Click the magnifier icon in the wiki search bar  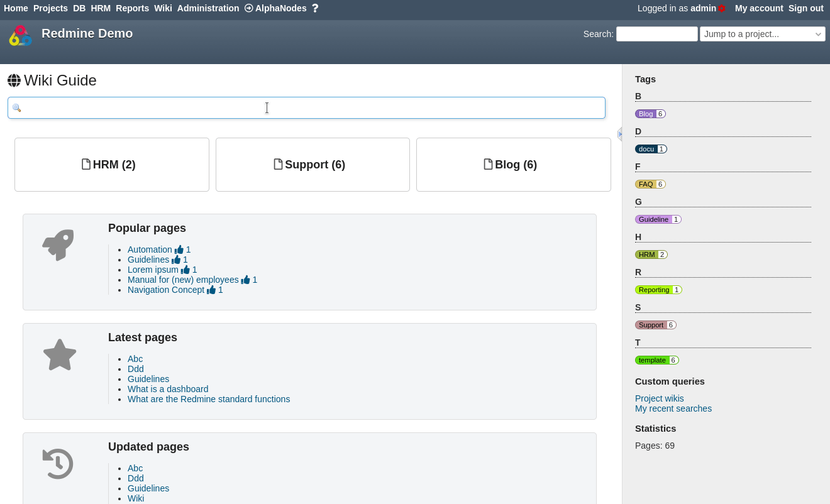17,107
